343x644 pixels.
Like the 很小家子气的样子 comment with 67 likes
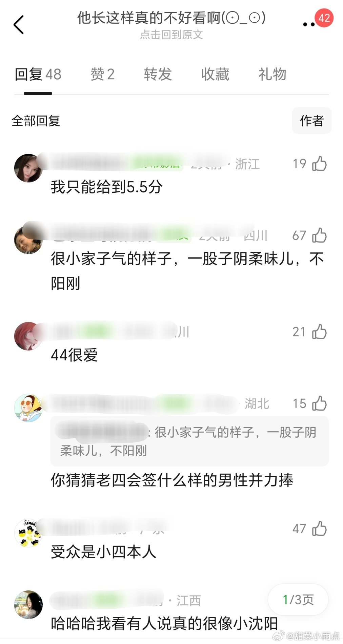click(319, 235)
